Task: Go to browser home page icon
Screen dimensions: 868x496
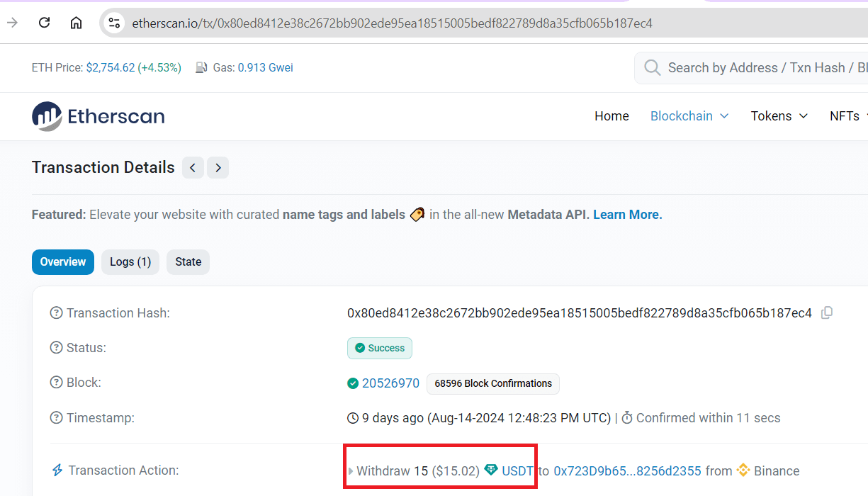Action: tap(76, 23)
